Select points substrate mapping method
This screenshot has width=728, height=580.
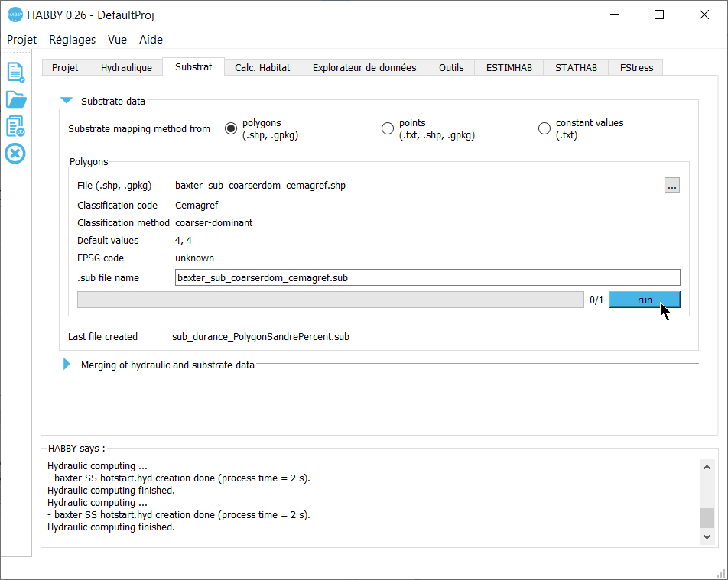(x=388, y=128)
